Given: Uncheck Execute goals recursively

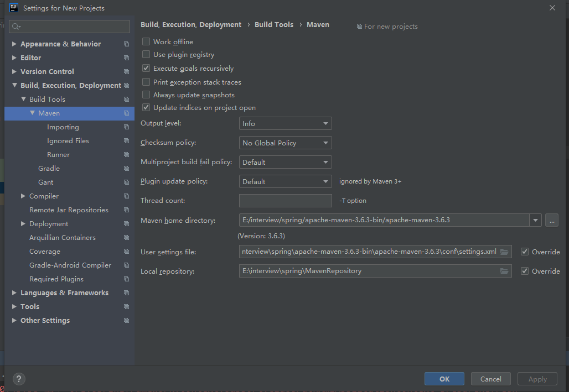Looking at the screenshot, I should pyautogui.click(x=146, y=68).
